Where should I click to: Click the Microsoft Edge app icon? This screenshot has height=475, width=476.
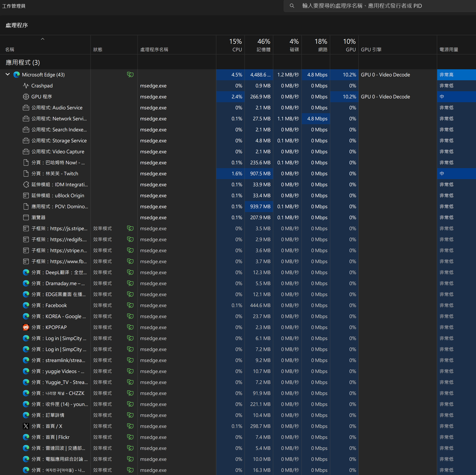click(17, 75)
